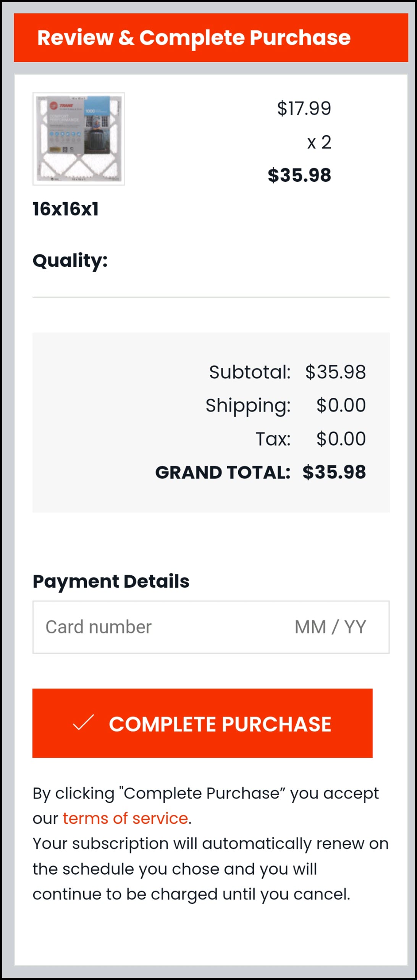Open the terms of service link

click(x=125, y=818)
